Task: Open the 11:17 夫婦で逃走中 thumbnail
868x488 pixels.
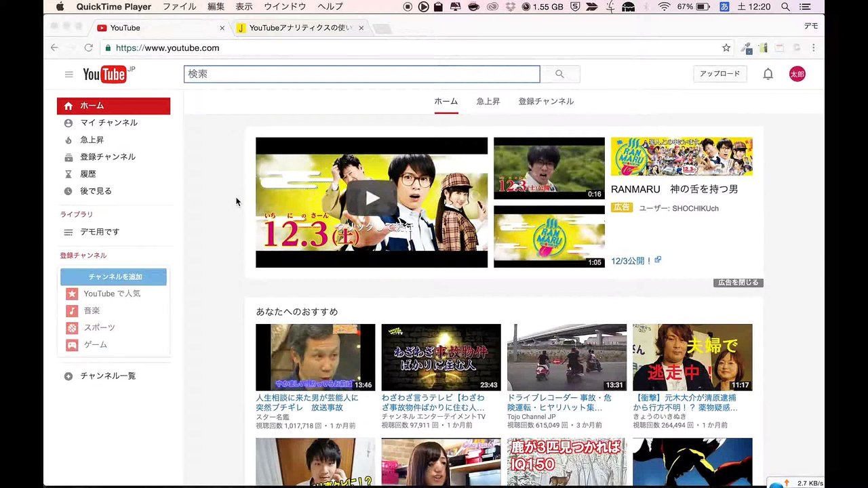Action: pos(692,357)
